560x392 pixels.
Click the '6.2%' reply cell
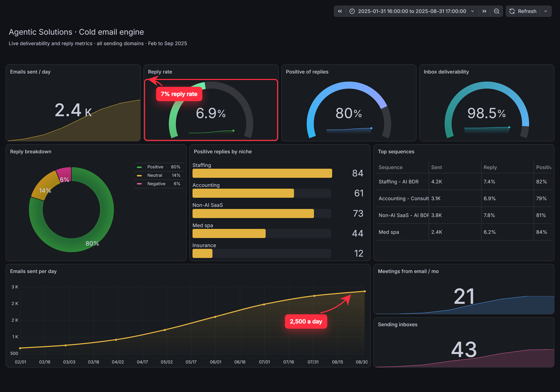coord(507,232)
